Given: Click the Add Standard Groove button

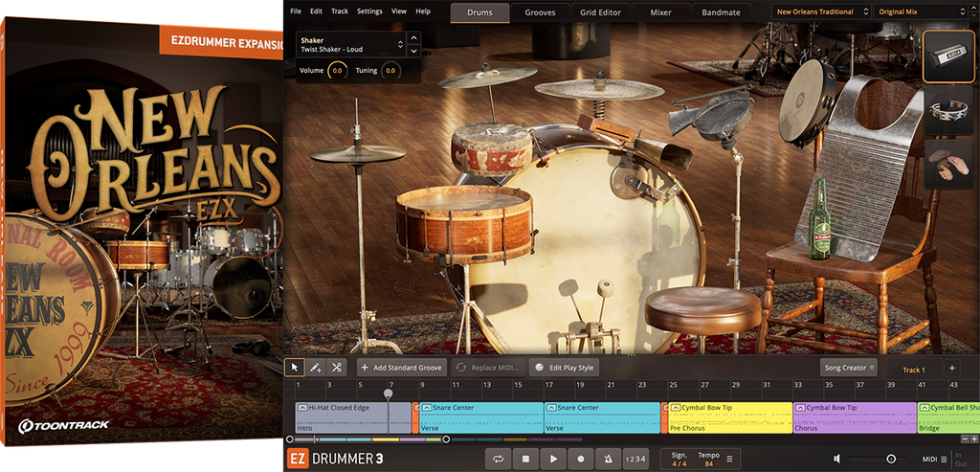Looking at the screenshot, I should 401,368.
